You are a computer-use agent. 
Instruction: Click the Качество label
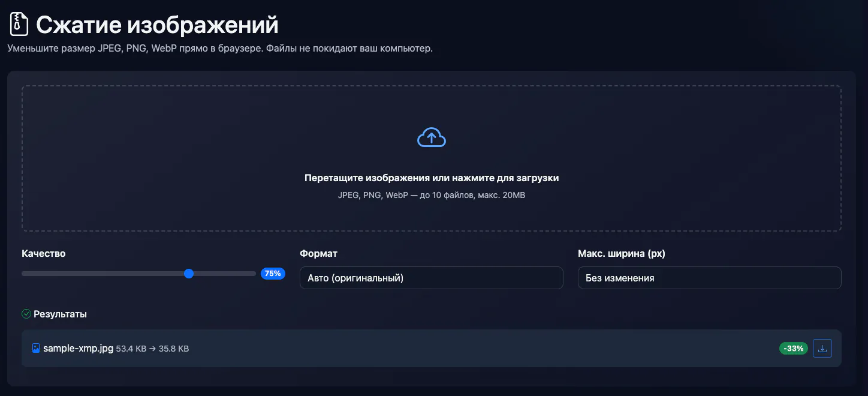[x=44, y=253]
